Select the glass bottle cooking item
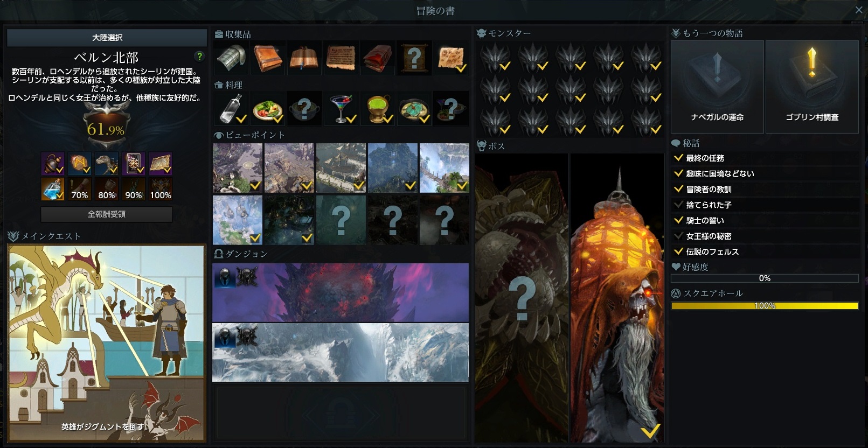The height and width of the screenshot is (448, 868). coord(231,109)
